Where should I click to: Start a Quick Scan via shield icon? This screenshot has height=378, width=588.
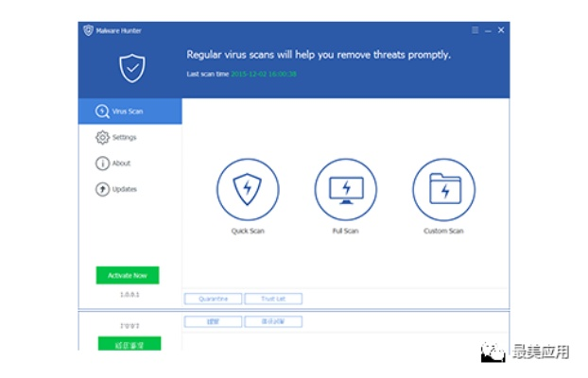click(248, 189)
